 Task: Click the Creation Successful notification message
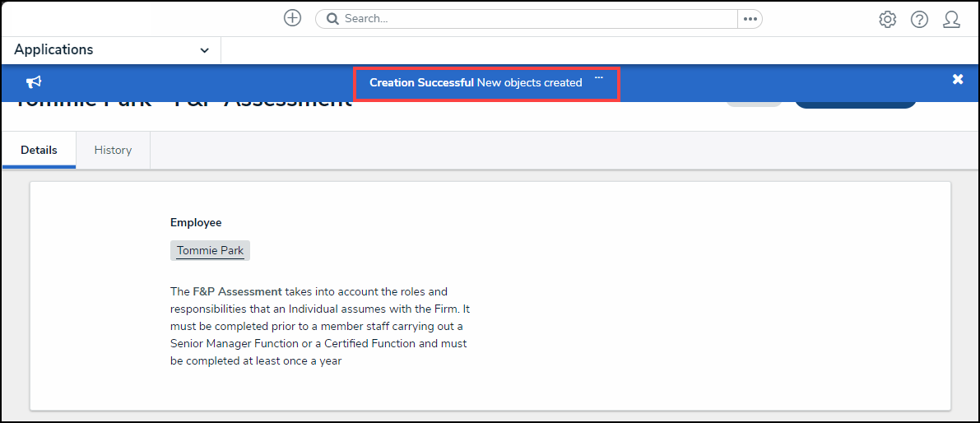coord(475,82)
